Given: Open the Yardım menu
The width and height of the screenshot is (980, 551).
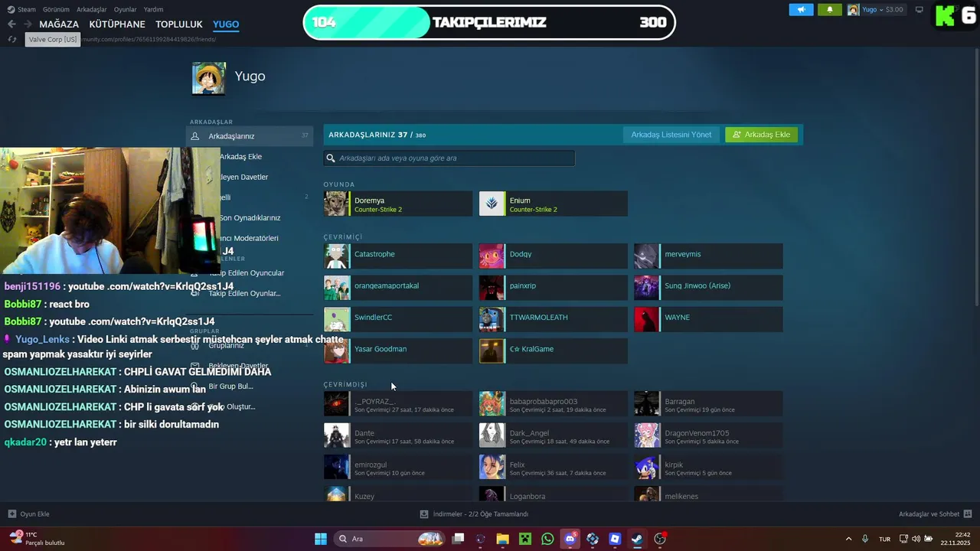Looking at the screenshot, I should click(x=154, y=9).
